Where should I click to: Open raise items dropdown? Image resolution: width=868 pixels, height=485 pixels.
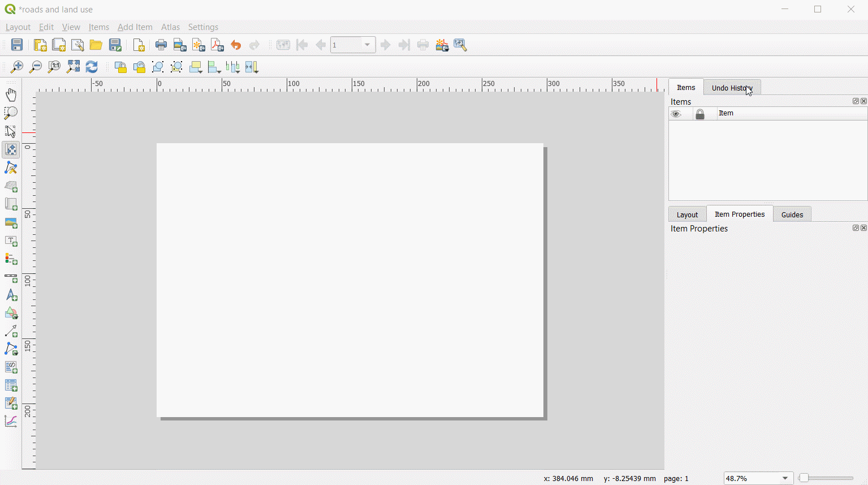(x=196, y=67)
